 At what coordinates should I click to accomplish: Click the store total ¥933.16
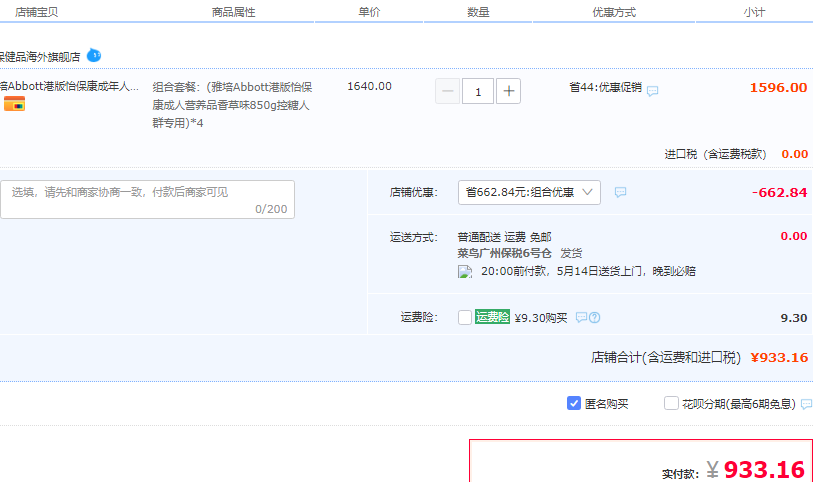(x=779, y=357)
